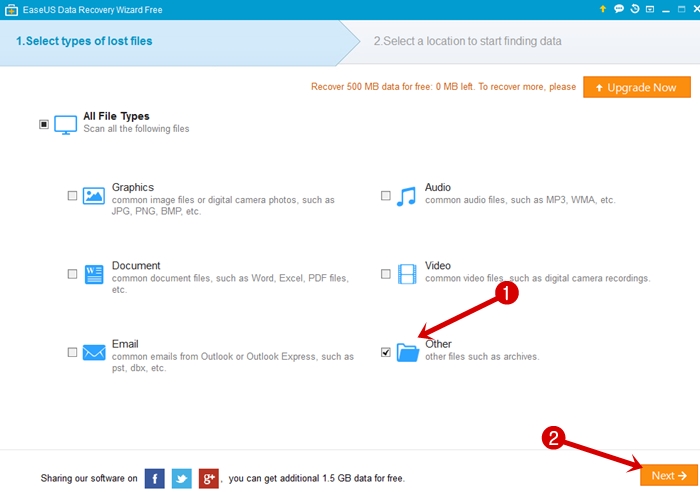
Task: Click the Audio label text
Action: pyautogui.click(x=438, y=187)
